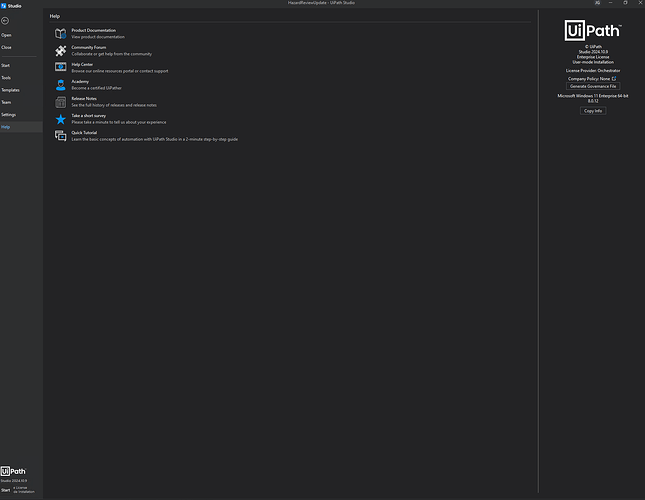Click the Help page heading
645x500 pixels.
tap(55, 16)
